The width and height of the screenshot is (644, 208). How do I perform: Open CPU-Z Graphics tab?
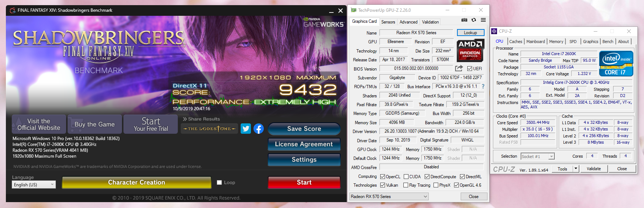590,42
